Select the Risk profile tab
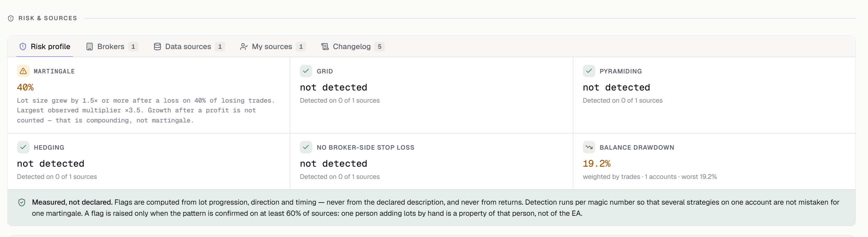The image size is (868, 237). tap(45, 47)
